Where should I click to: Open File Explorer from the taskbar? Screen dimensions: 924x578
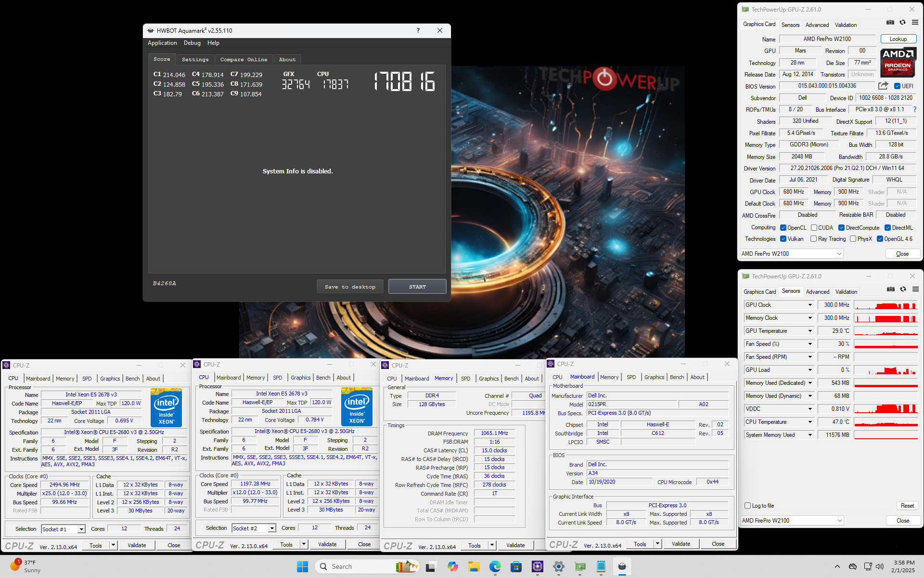[x=474, y=566]
